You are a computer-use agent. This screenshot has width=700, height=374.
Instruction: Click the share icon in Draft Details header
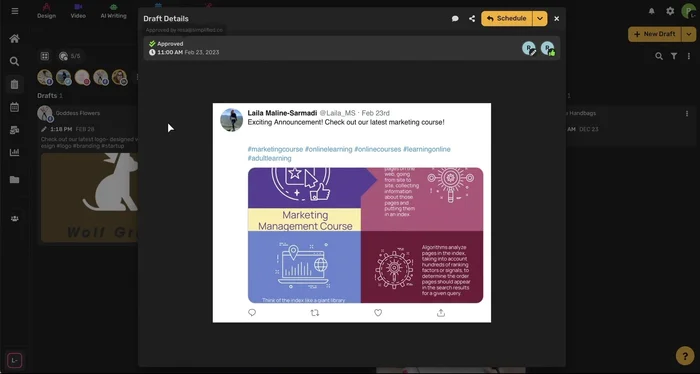point(472,19)
